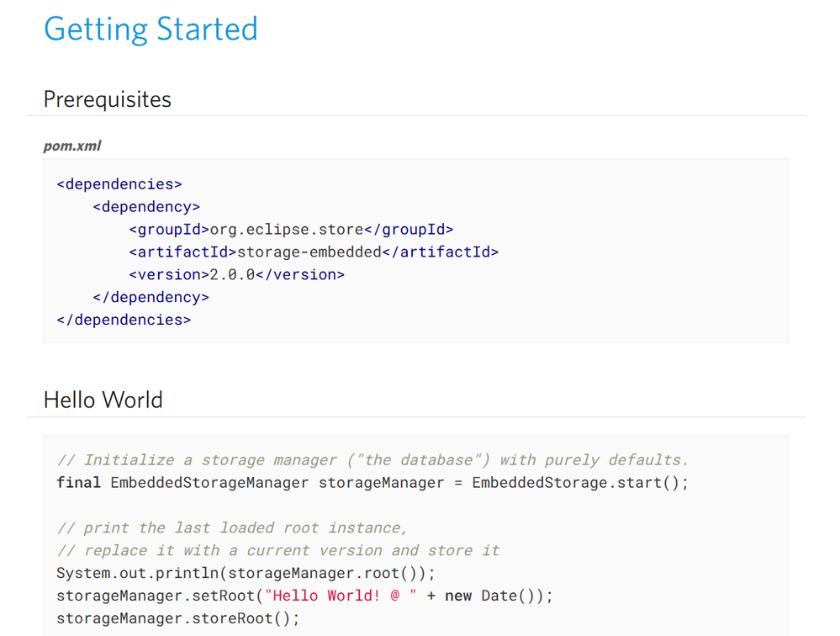Click the final keyword in Java code
Screen dimensions: 840x636
point(79,483)
